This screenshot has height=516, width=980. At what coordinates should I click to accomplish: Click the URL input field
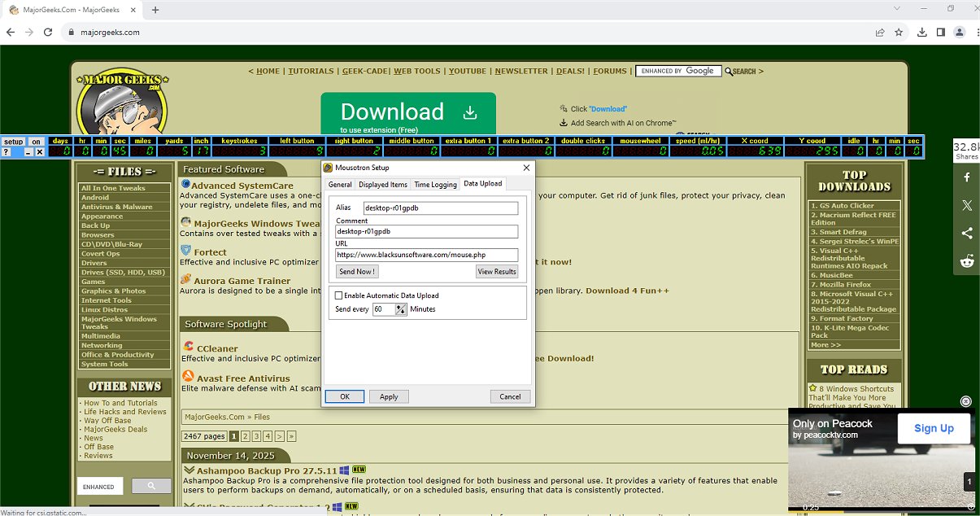(x=426, y=255)
